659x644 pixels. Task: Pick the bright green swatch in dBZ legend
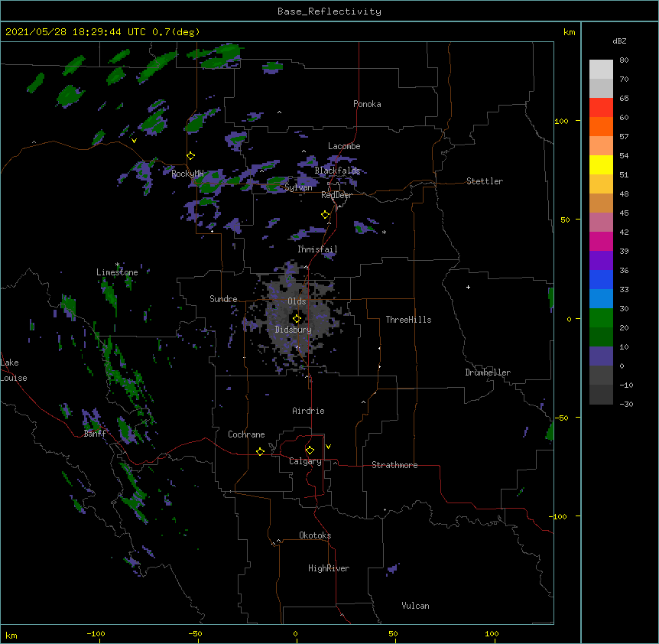point(601,318)
